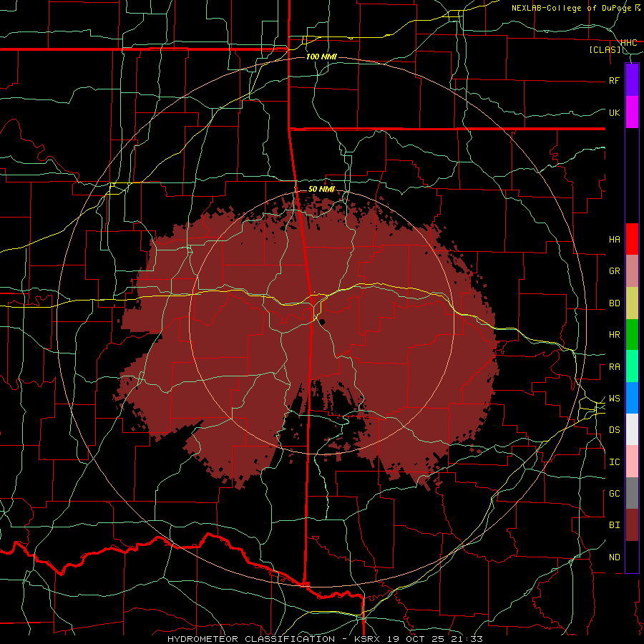The image size is (644, 644).
Task: Click the NEXLAB-College of DuPage text
Action: pyautogui.click(x=571, y=8)
